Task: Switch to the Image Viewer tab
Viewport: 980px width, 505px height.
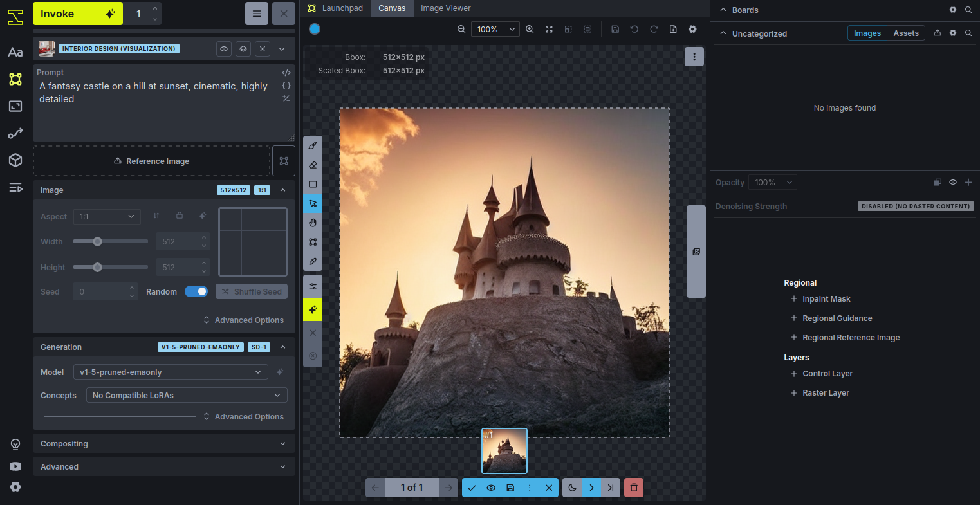Action: point(445,8)
